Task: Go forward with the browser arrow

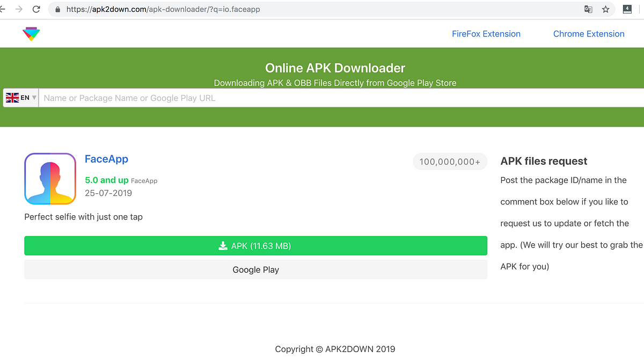Action: click(x=19, y=9)
